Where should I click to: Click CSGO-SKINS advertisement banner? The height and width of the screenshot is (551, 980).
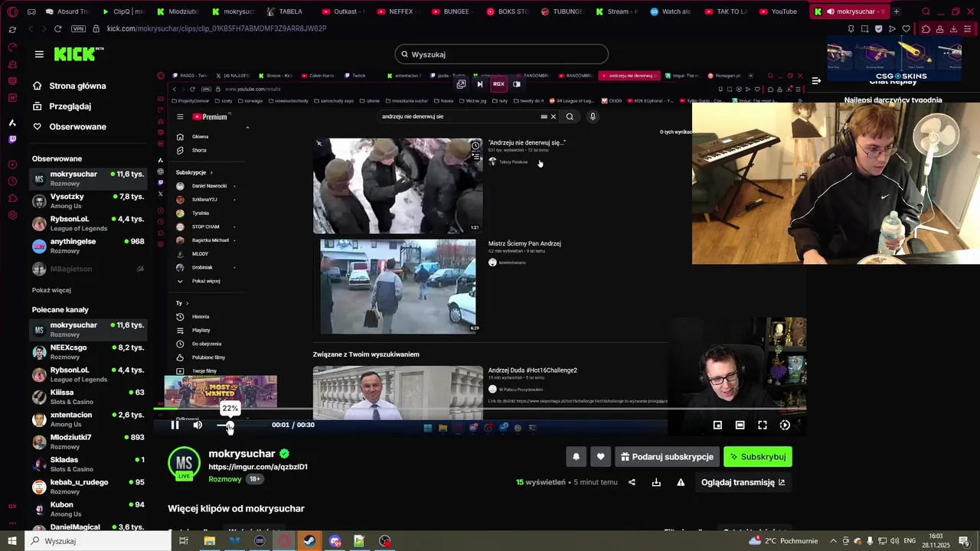point(896,59)
